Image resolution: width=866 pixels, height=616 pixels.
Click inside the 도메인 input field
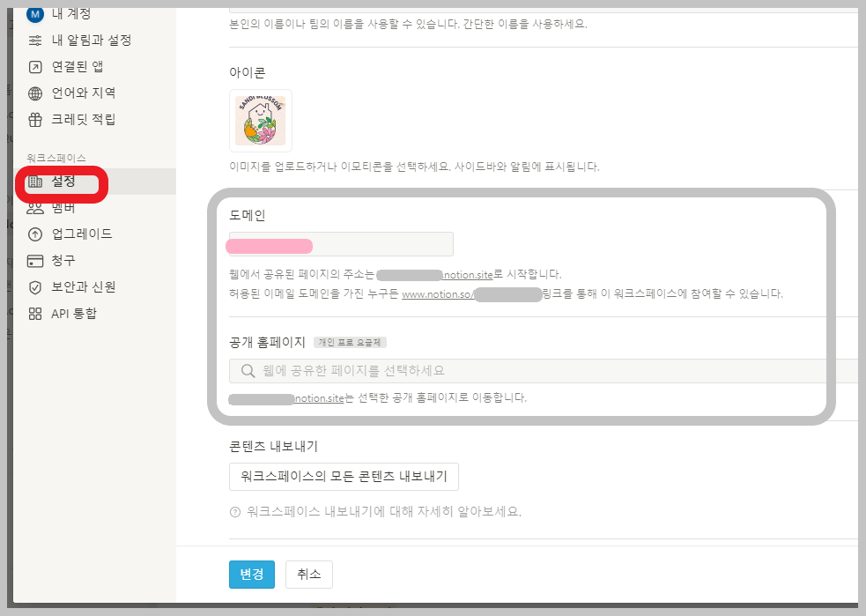tap(340, 244)
